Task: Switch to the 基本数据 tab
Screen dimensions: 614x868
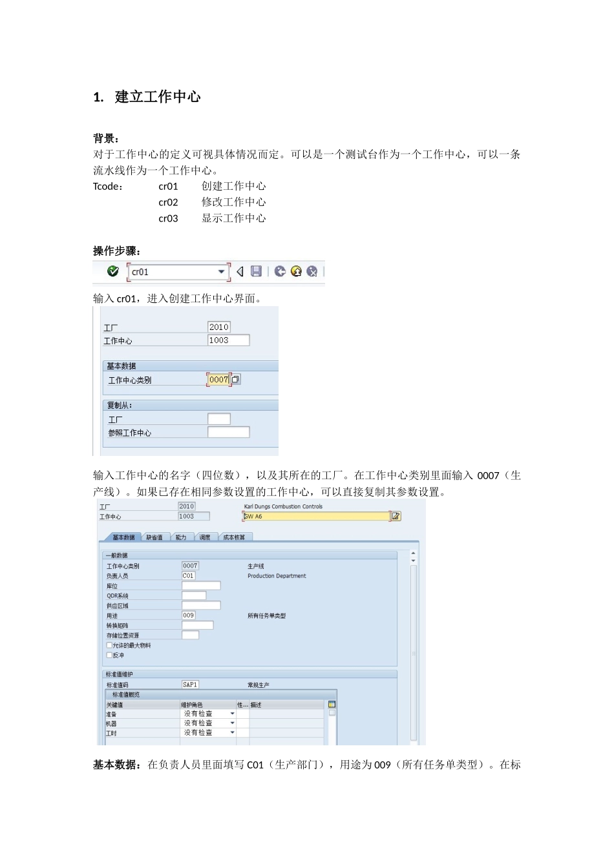Action: click(x=123, y=537)
